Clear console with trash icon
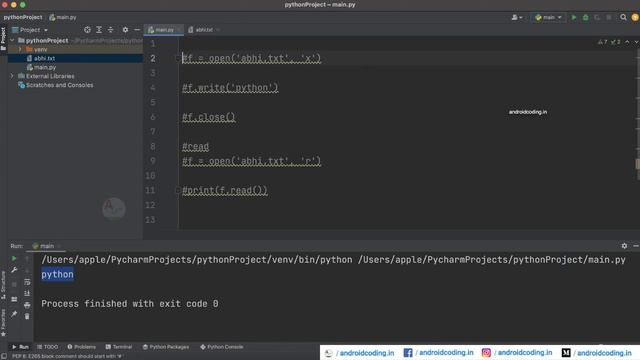The image size is (640, 360). tap(27, 316)
